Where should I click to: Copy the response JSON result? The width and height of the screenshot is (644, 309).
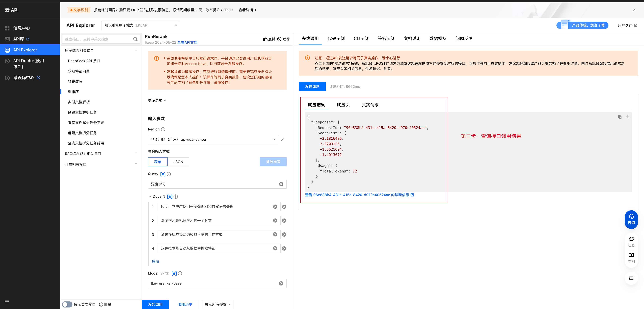620,117
